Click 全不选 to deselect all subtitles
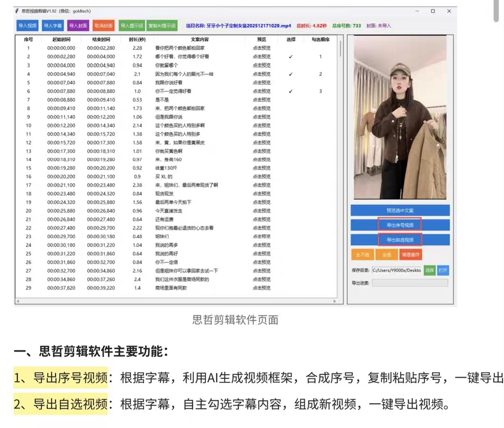This screenshot has height=428, width=504. click(363, 255)
